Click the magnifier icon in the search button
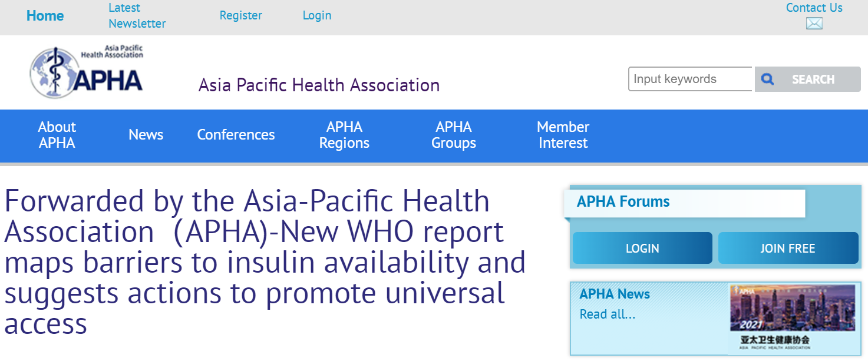Viewport: 868px width, 361px height. [x=767, y=79]
